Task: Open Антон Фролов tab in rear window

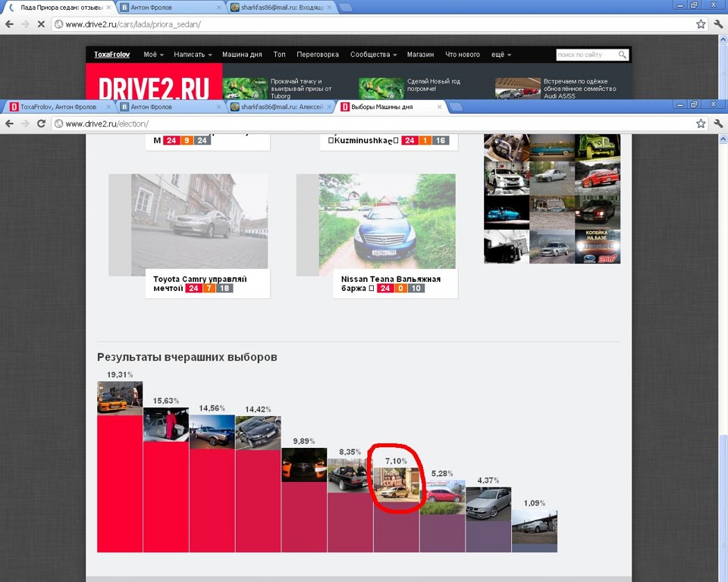Action: click(x=171, y=8)
